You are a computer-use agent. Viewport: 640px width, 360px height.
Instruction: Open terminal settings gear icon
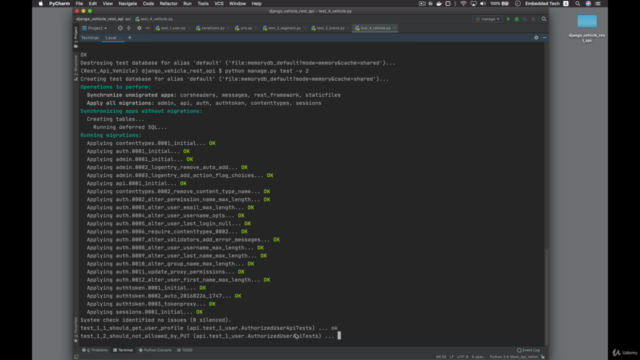pos(536,38)
